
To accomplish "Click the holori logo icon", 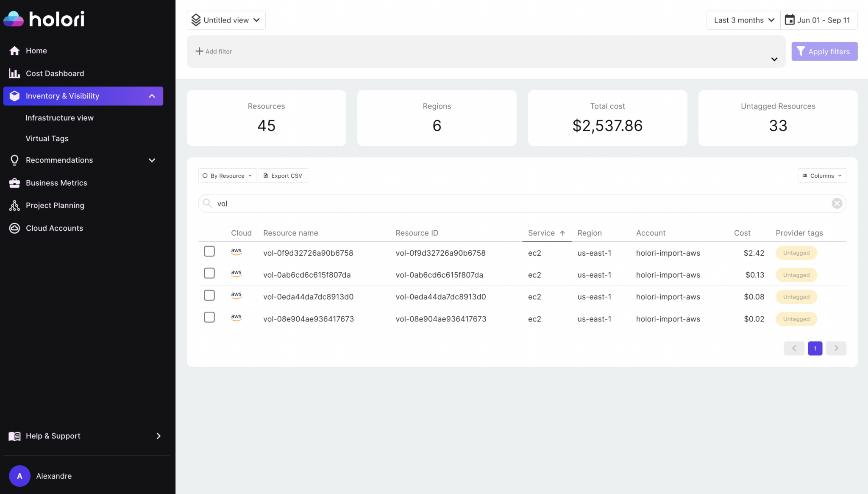I will (x=13, y=18).
